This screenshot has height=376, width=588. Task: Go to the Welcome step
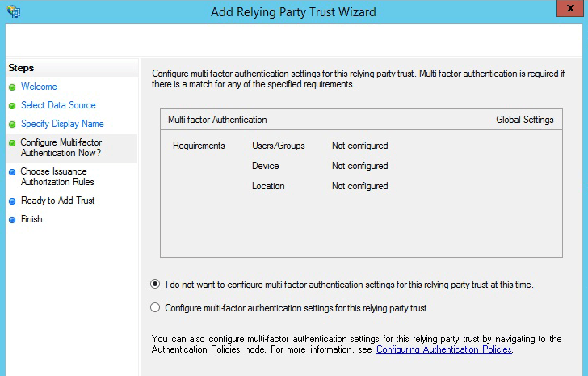[x=39, y=87]
